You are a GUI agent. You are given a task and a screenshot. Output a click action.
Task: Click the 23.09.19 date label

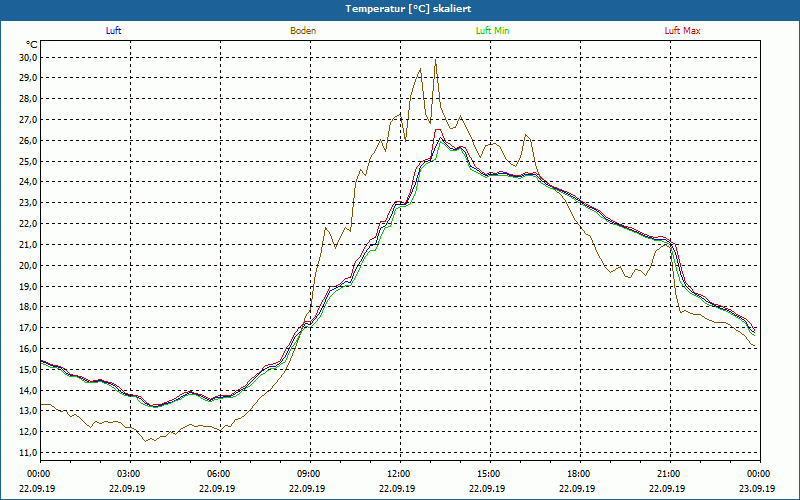point(757,488)
